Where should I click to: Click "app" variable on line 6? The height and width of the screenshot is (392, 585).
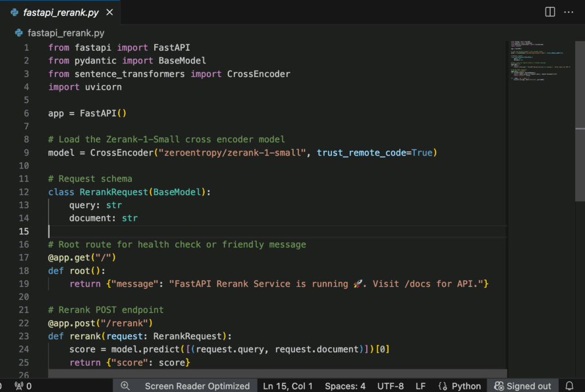pos(56,113)
